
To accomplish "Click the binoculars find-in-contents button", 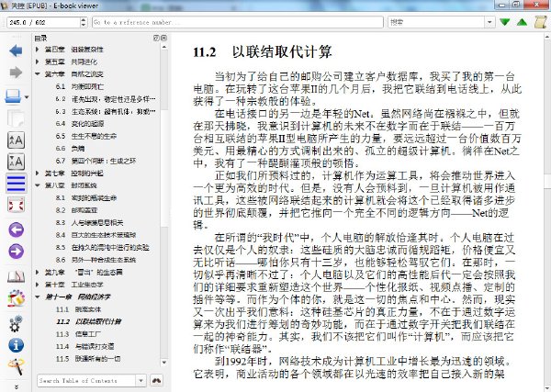I will tap(156, 380).
